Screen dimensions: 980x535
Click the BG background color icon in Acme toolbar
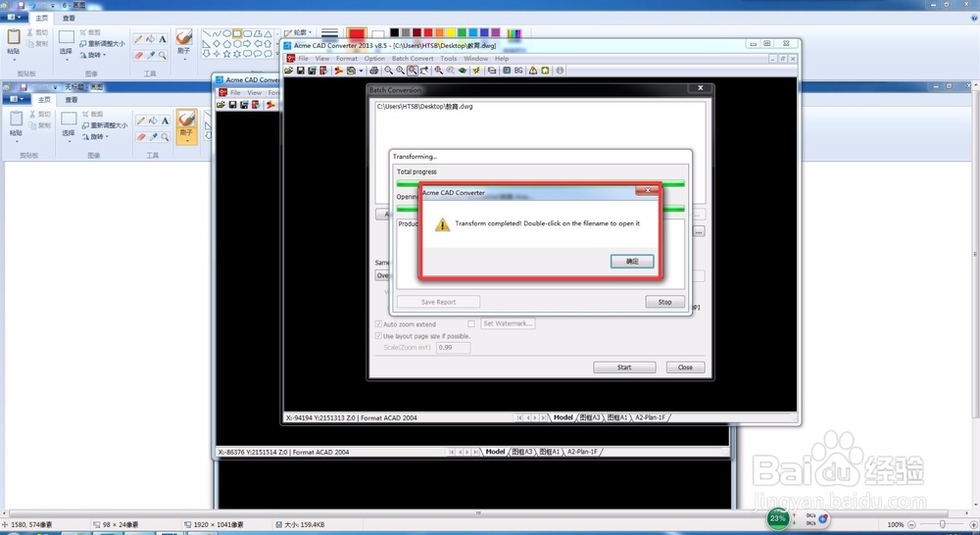point(518,71)
